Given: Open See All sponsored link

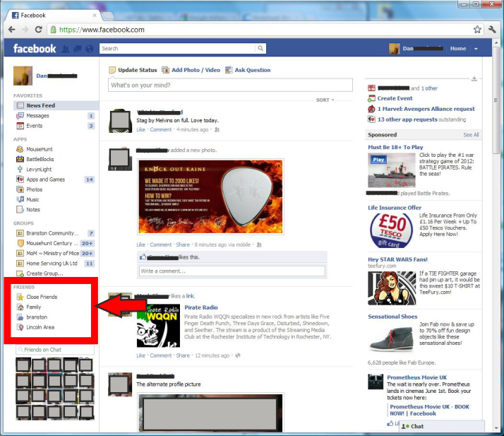Looking at the screenshot, I should (x=471, y=135).
